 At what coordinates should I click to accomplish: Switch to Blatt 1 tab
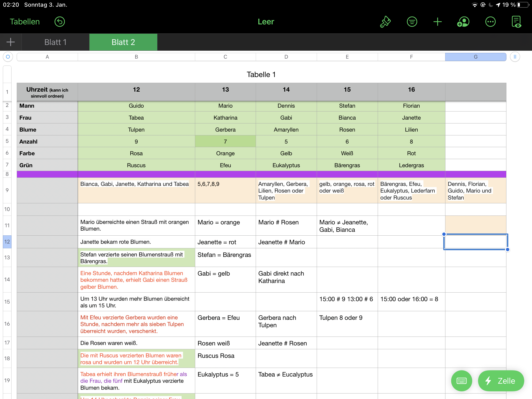coord(55,42)
